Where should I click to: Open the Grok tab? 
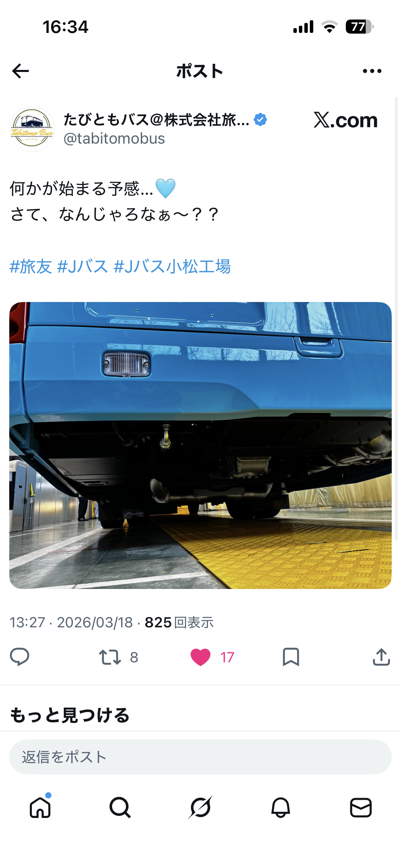pos(200,807)
